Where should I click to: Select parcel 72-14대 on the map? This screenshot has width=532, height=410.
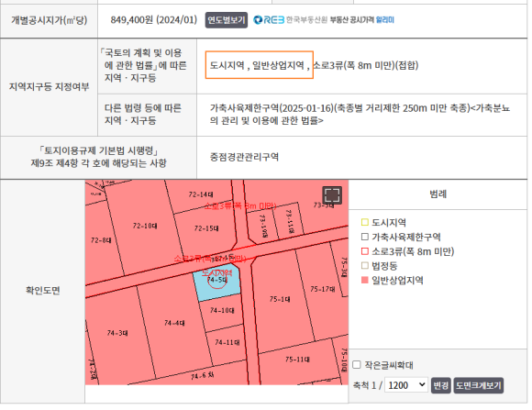click(201, 194)
